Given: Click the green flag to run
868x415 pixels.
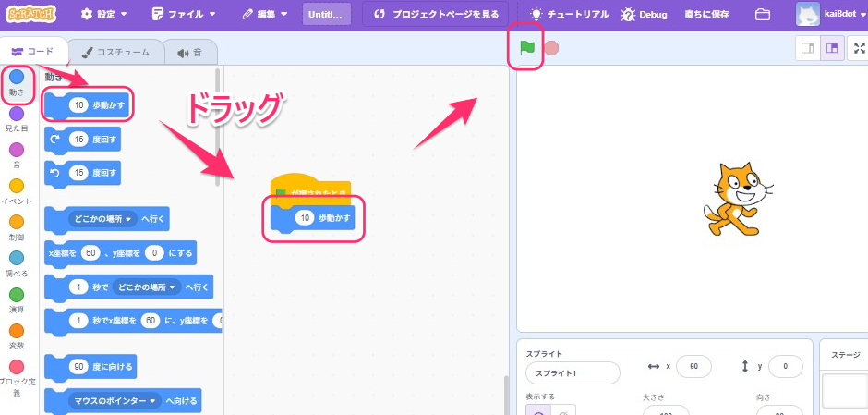Looking at the screenshot, I should [x=527, y=47].
